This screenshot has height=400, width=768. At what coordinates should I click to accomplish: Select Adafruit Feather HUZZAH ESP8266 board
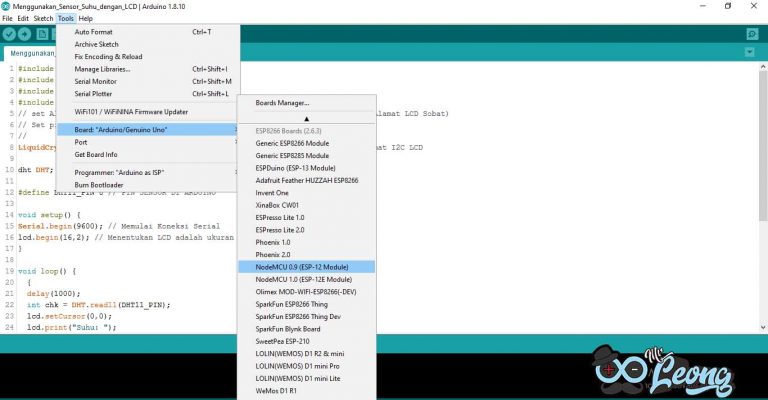coord(307,180)
